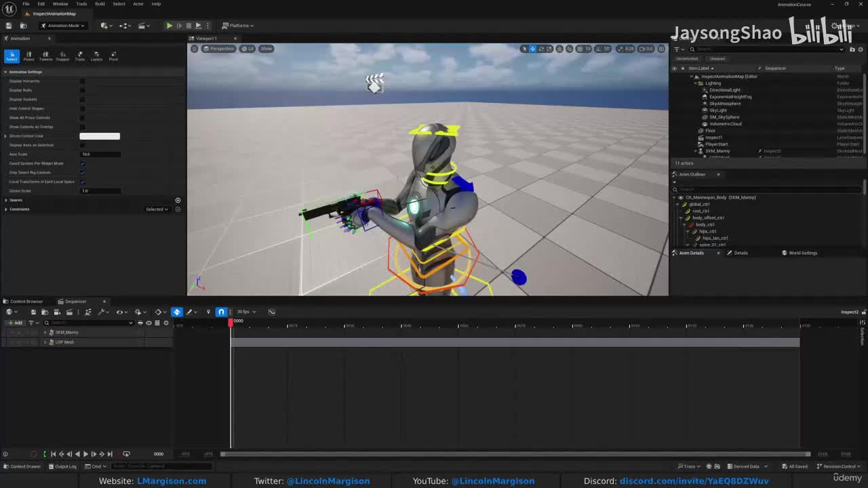Click the Outliner settings gear icon
Image resolution: width=868 pixels, height=488 pixels.
(x=861, y=49)
